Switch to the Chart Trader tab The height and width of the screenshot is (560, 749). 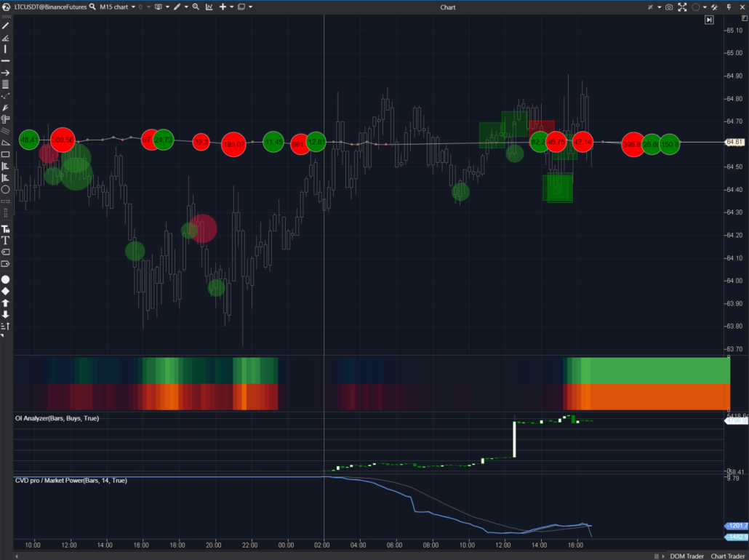tap(728, 555)
